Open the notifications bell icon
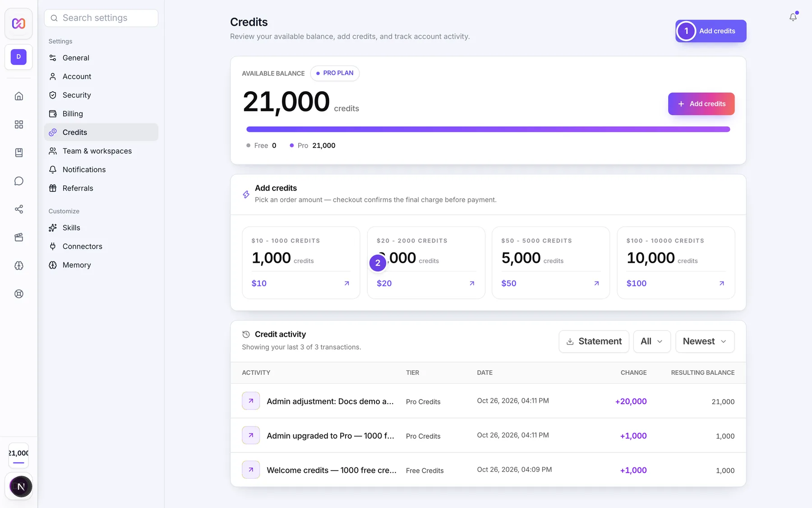Image resolution: width=812 pixels, height=508 pixels. pyautogui.click(x=793, y=17)
